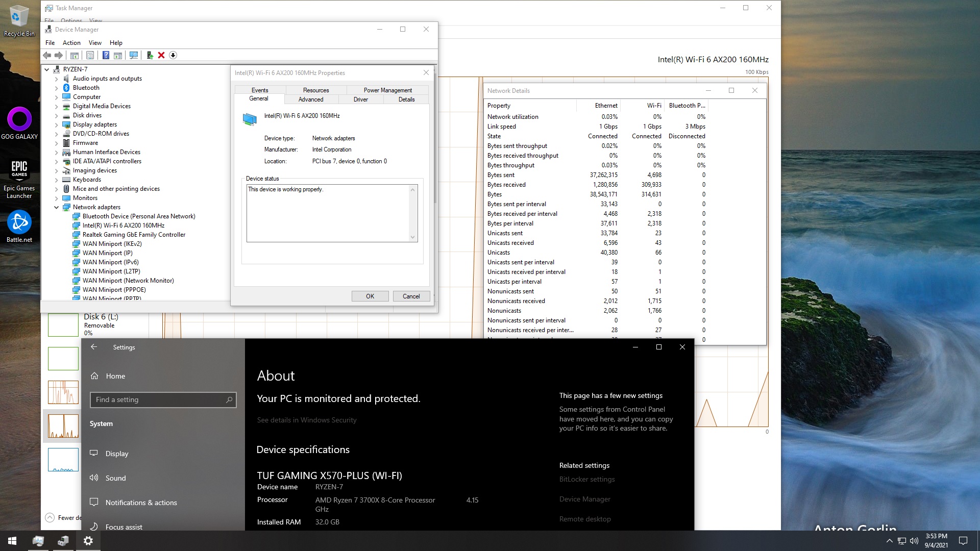Click the Ethernet column header in Network Details
This screenshot has width=980, height=551.
[598, 106]
